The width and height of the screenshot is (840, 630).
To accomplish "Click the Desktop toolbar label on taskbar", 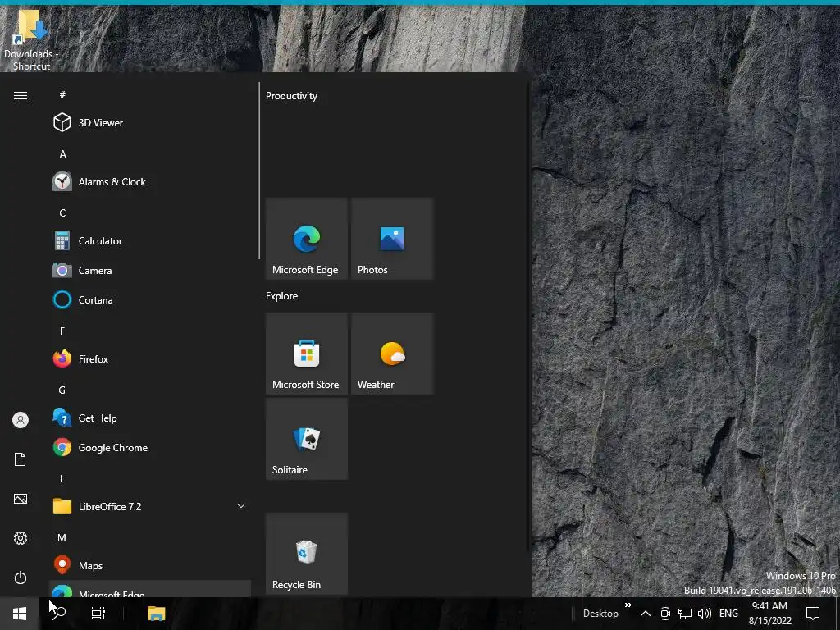I will pyautogui.click(x=600, y=614).
